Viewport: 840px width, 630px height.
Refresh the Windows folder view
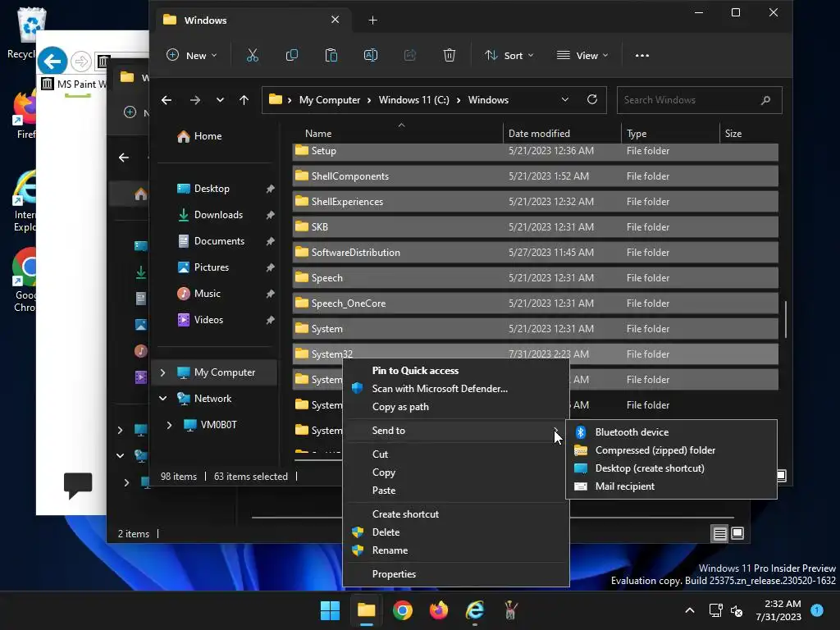click(592, 99)
